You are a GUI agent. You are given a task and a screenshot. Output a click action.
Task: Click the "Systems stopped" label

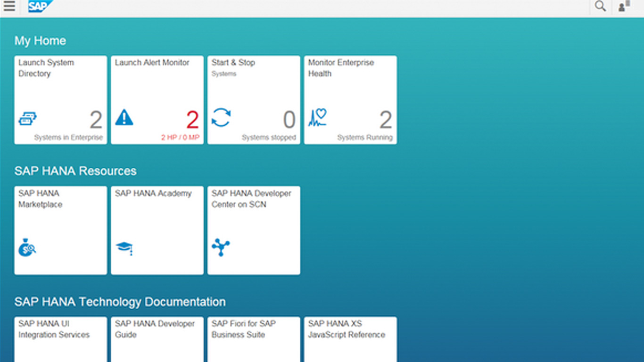pos(269,138)
